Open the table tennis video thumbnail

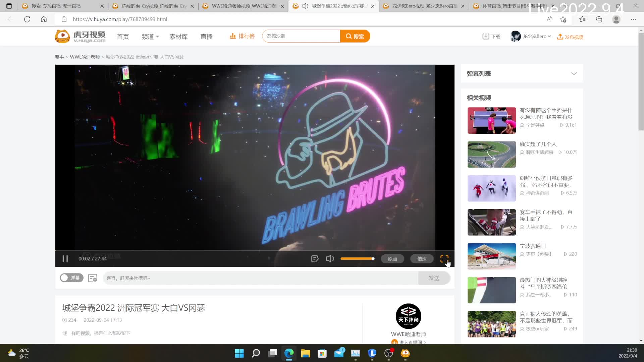pyautogui.click(x=491, y=120)
